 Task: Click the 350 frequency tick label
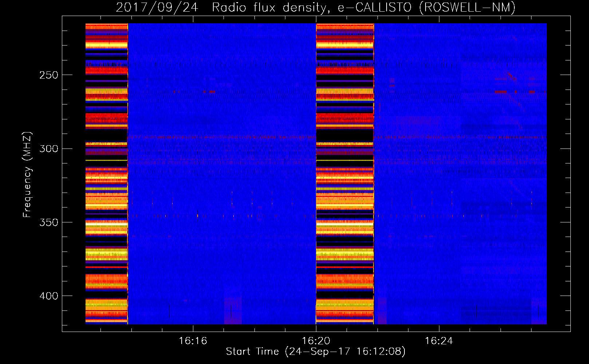pyautogui.click(x=49, y=222)
